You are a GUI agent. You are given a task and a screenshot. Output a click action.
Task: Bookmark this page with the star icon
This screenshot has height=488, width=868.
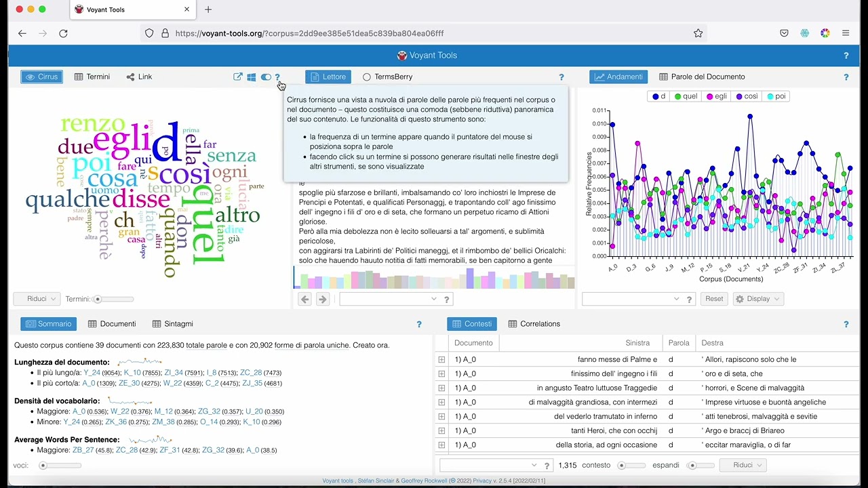[x=698, y=33]
